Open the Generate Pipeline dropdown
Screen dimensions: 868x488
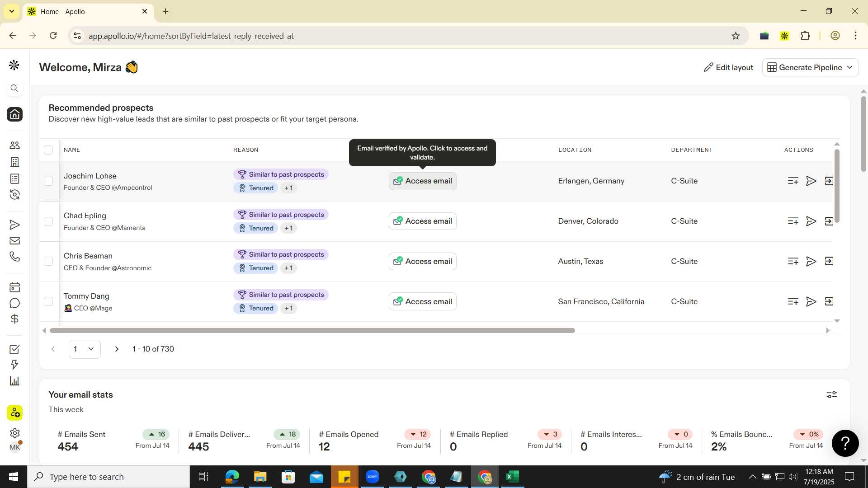coord(810,67)
